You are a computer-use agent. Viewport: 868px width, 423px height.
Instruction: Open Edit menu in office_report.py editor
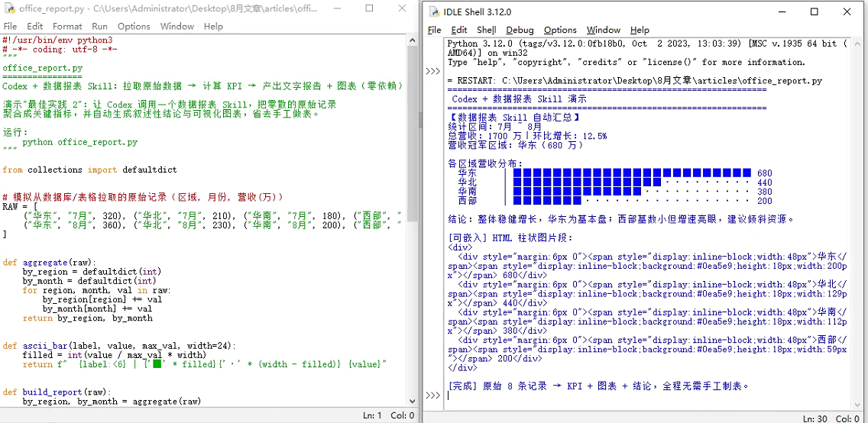coord(35,26)
